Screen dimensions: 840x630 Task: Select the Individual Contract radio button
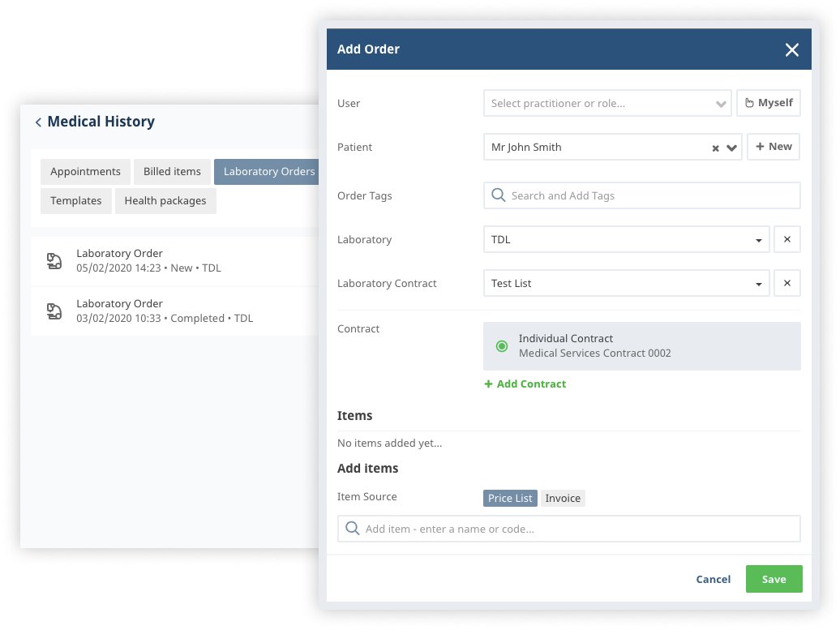(x=502, y=346)
